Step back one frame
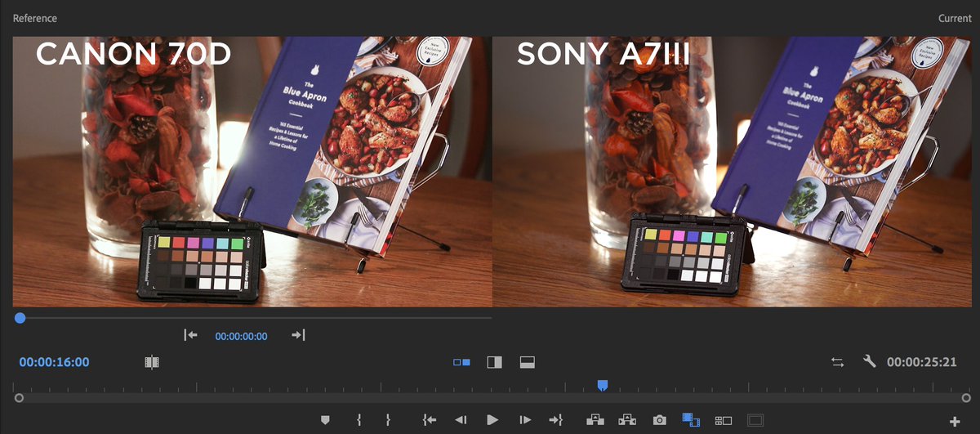The image size is (980, 434). [x=461, y=419]
